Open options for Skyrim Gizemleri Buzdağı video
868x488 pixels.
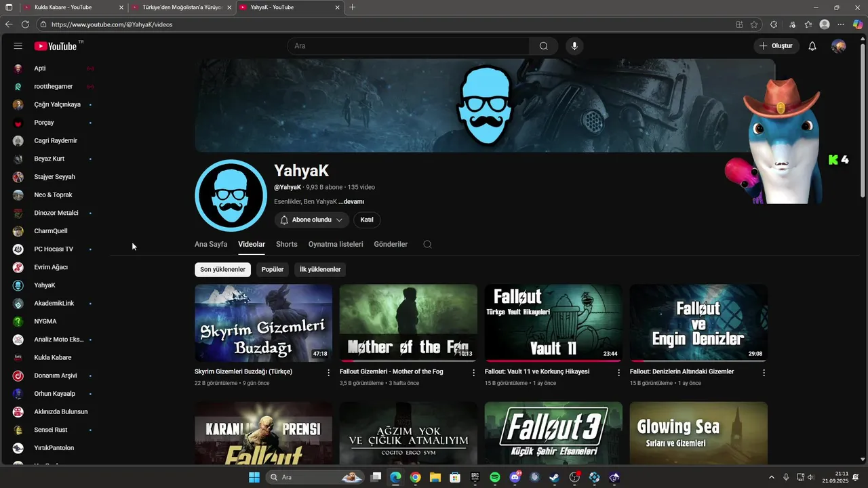click(329, 373)
